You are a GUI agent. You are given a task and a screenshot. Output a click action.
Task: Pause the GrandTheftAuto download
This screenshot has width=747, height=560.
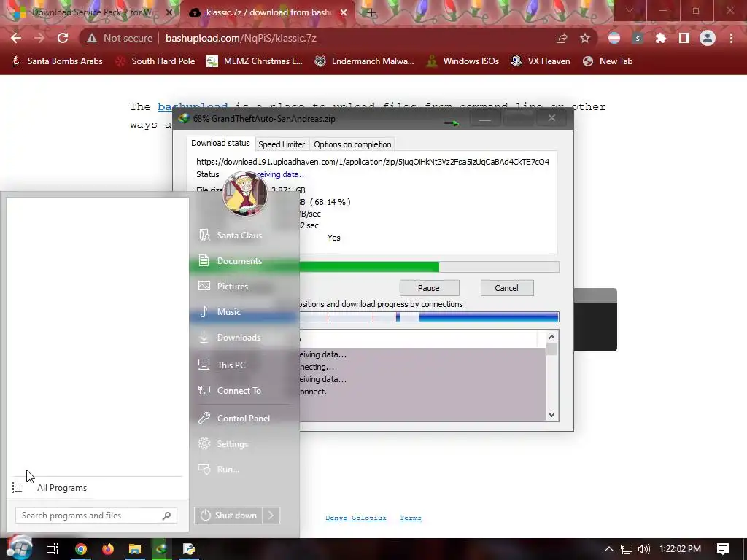[429, 288]
